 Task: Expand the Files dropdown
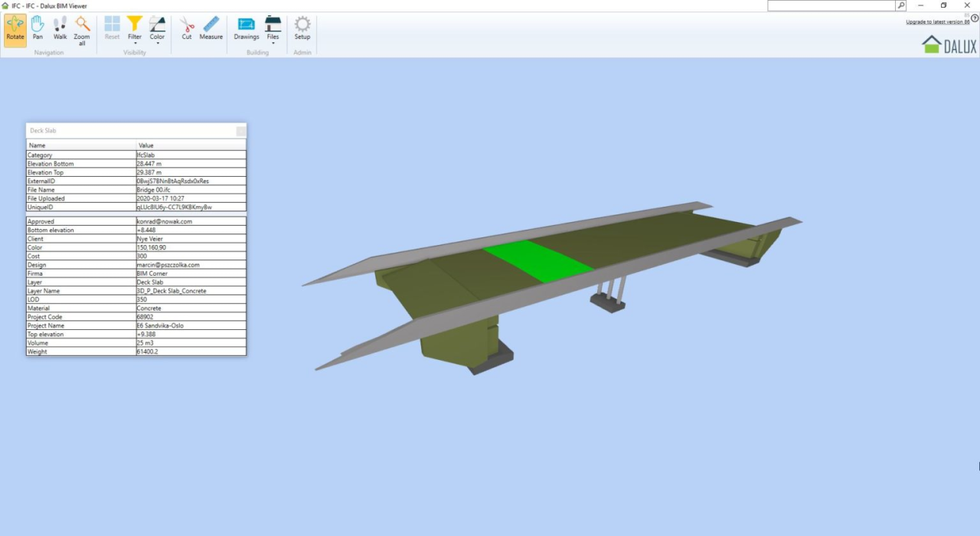point(273,31)
